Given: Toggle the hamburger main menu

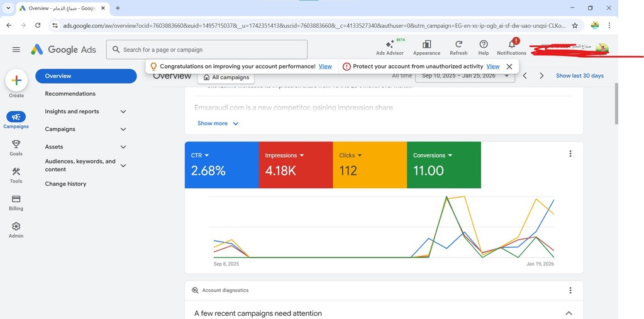Looking at the screenshot, I should coord(16,50).
